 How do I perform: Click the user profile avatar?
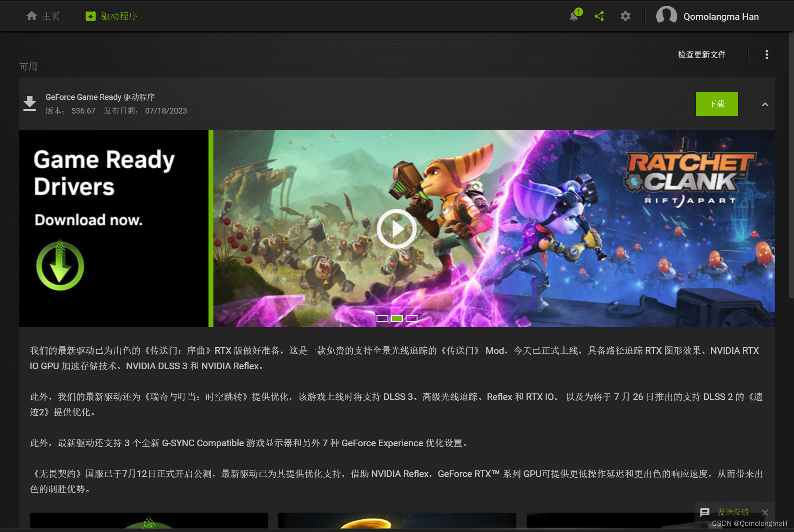coord(666,16)
